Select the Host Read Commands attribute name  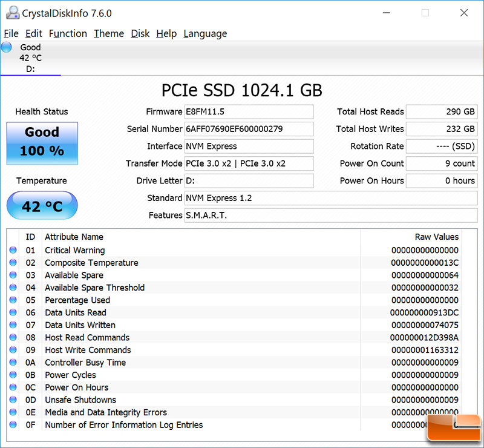point(87,337)
